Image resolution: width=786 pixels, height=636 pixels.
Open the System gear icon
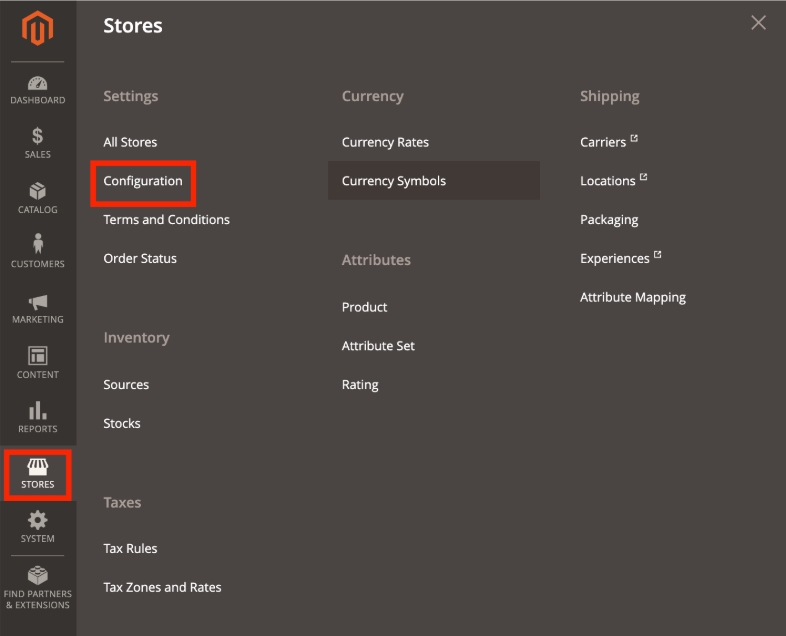tap(38, 520)
